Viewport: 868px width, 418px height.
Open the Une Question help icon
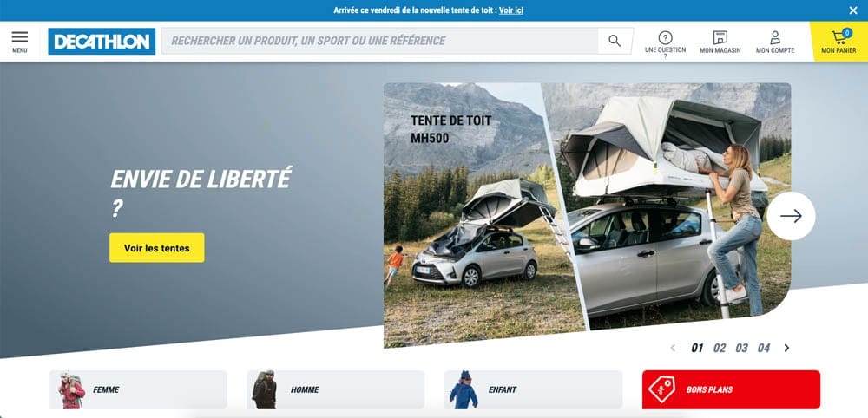(x=665, y=41)
